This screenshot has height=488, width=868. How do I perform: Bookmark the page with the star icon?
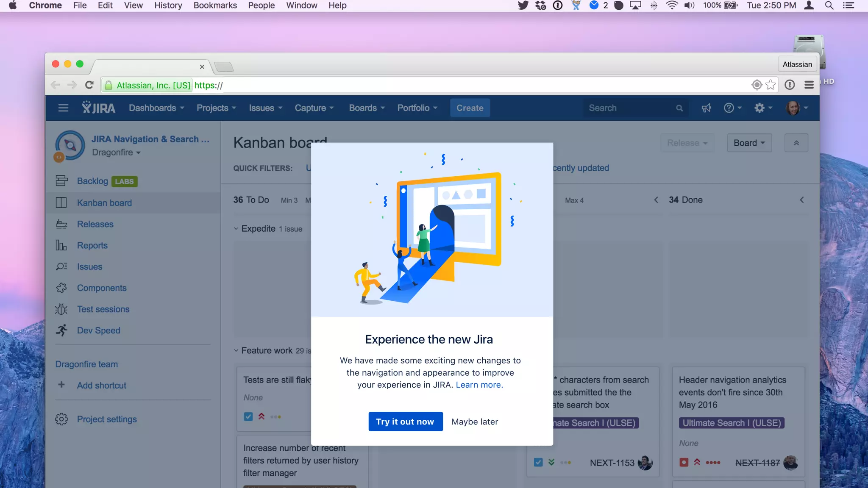pos(771,85)
